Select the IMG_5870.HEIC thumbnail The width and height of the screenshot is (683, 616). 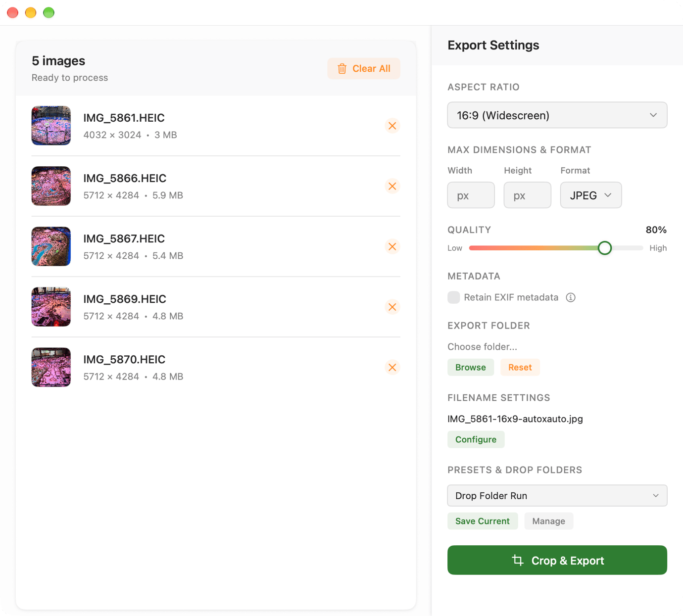pyautogui.click(x=51, y=367)
